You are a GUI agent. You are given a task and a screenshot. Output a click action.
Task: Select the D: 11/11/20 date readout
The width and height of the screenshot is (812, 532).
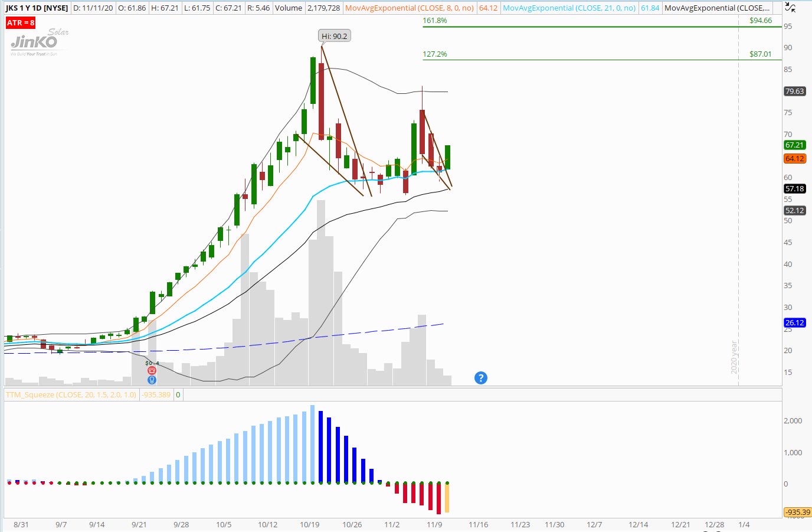(93, 8)
